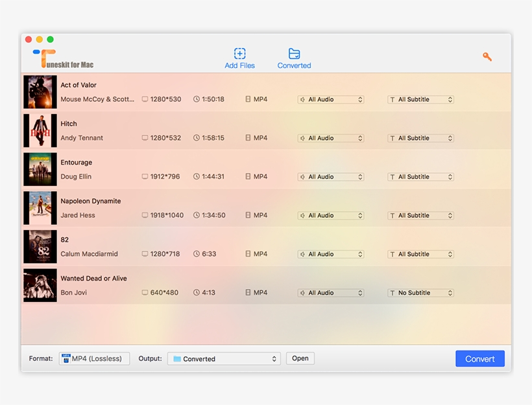Click the duration value '1:50:18'
Screen dimensions: 532x405
coord(213,99)
